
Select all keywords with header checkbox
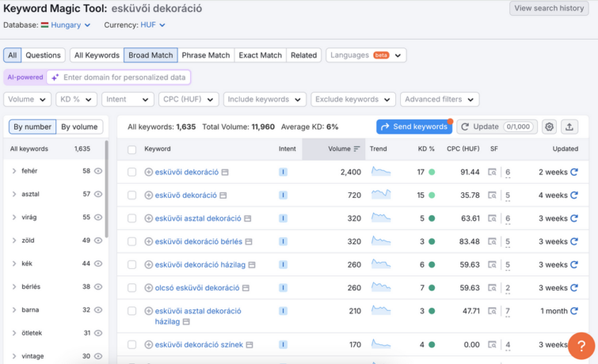point(132,150)
